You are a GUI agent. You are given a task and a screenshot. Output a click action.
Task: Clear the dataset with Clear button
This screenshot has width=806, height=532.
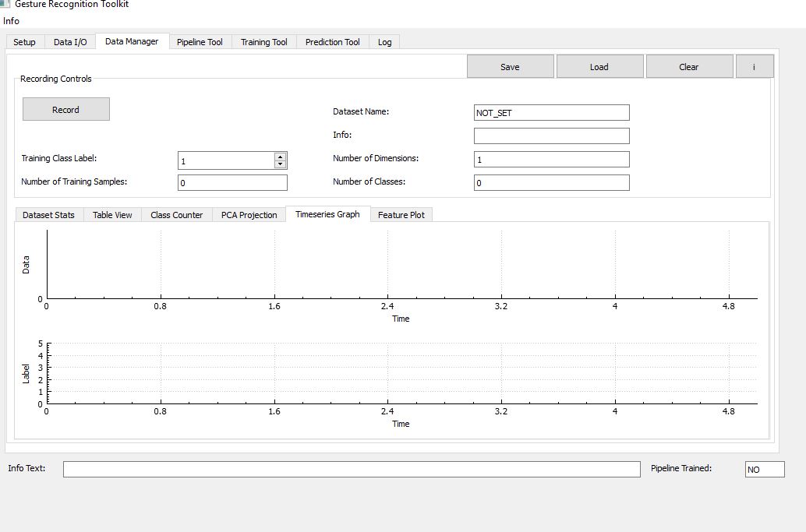tap(689, 67)
